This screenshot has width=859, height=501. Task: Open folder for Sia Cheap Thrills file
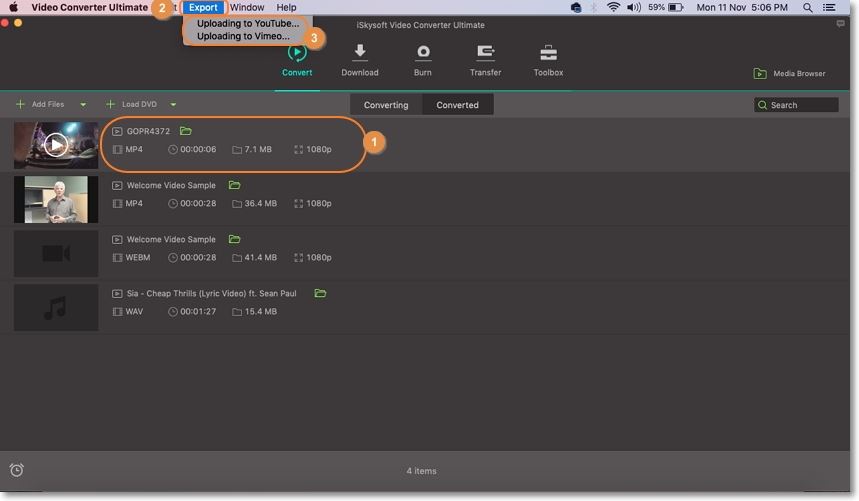[320, 294]
